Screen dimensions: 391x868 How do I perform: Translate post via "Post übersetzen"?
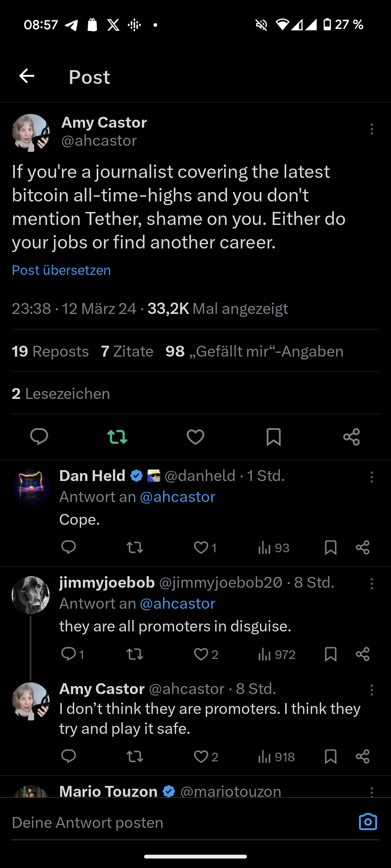coord(61,270)
